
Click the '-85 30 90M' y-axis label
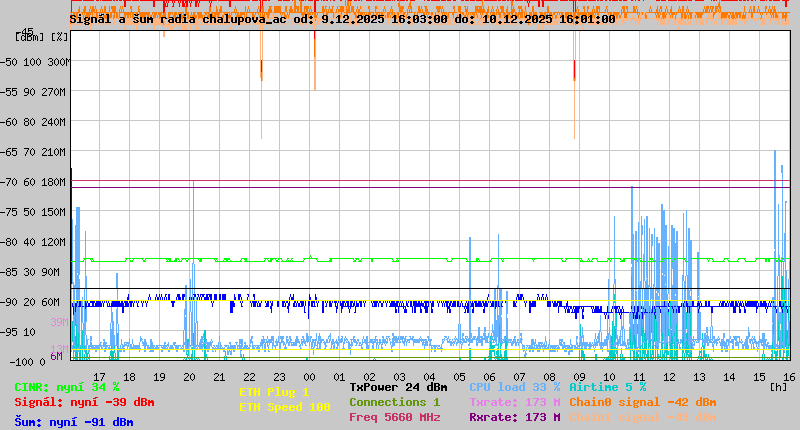[x=30, y=272]
